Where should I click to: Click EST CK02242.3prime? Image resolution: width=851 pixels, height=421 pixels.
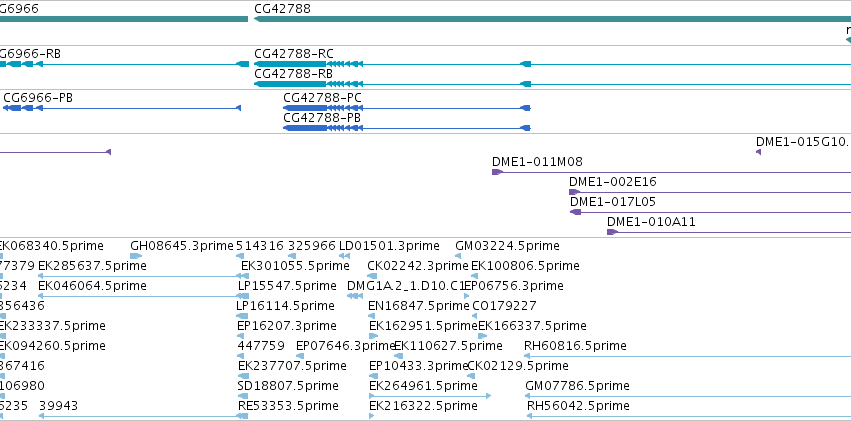[418, 266]
